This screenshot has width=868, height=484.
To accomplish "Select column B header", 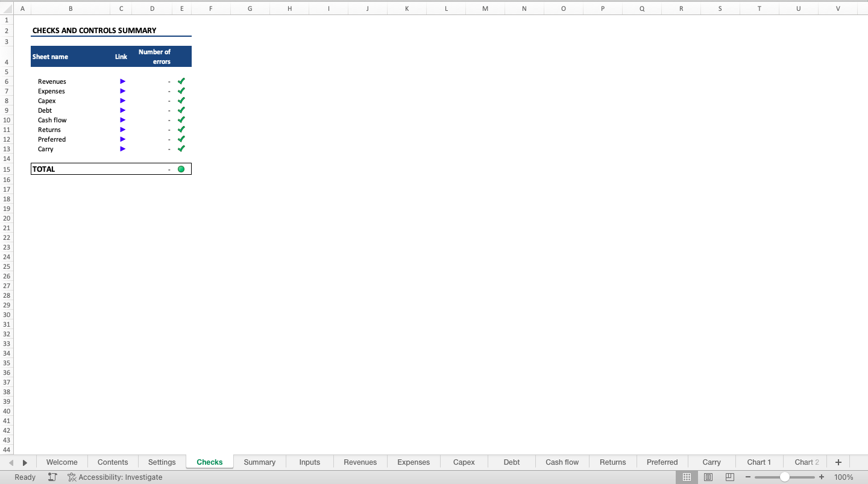I will (x=71, y=8).
